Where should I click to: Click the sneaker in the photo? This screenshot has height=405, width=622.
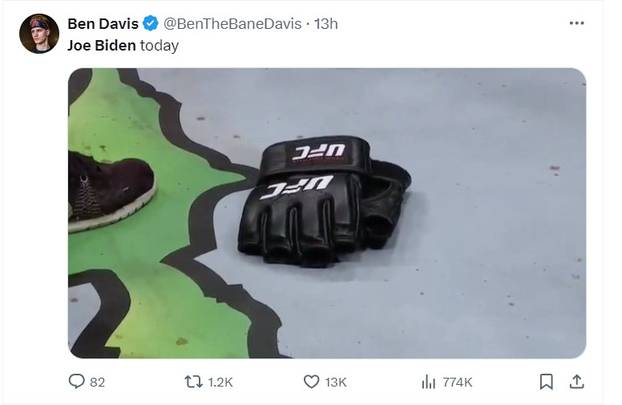111,191
